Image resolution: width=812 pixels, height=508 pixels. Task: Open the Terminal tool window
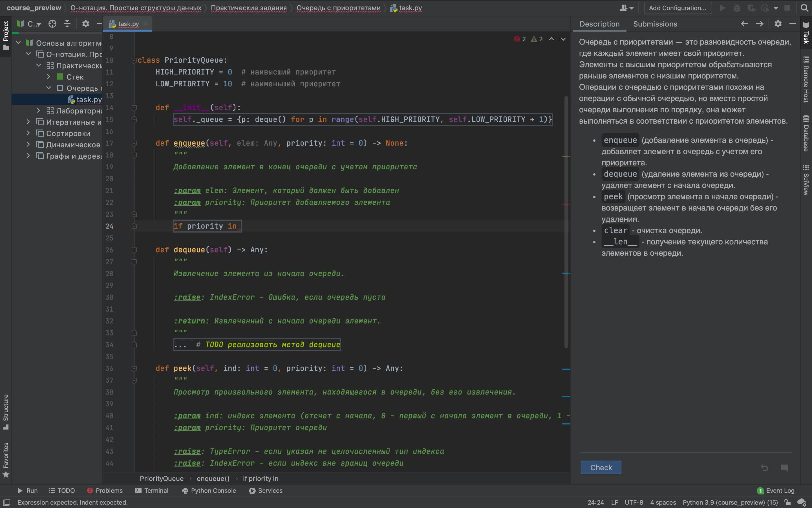coord(152,491)
